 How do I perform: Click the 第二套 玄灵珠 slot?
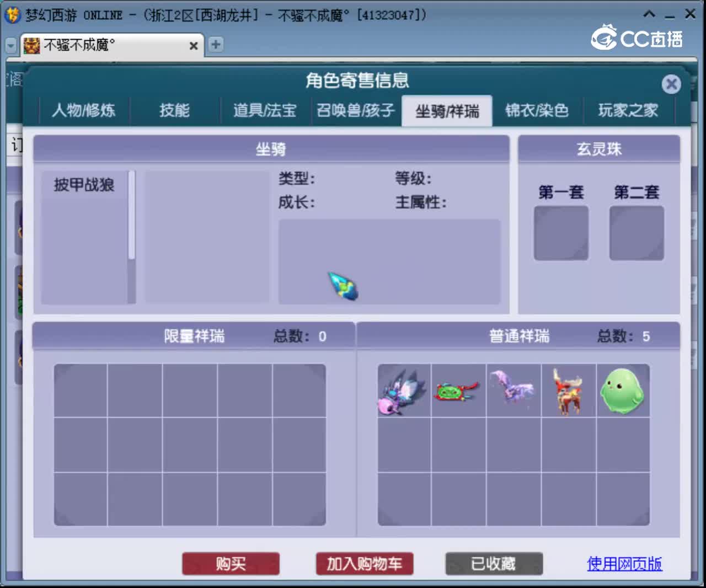(637, 233)
